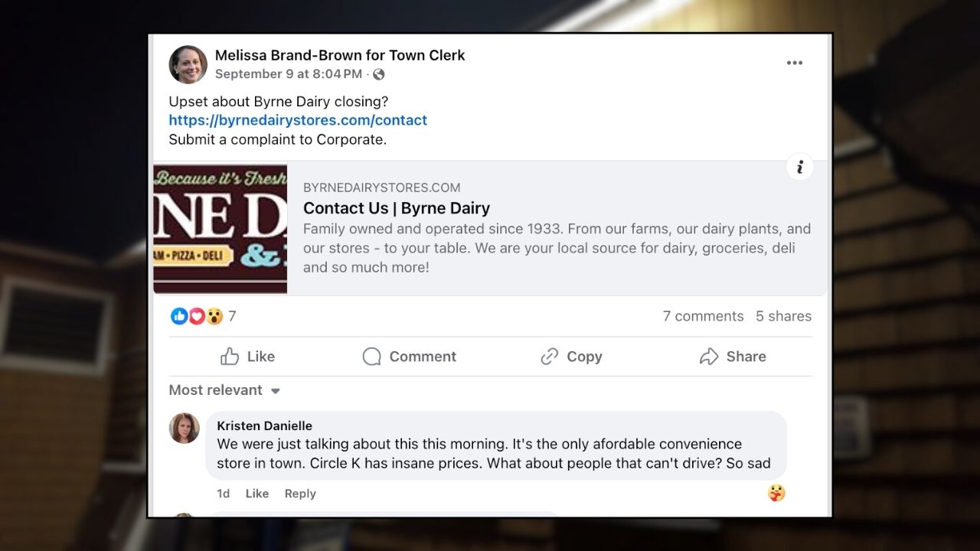Open Melissa Brand-Brown for Town Clerk page name

pyautogui.click(x=340, y=55)
